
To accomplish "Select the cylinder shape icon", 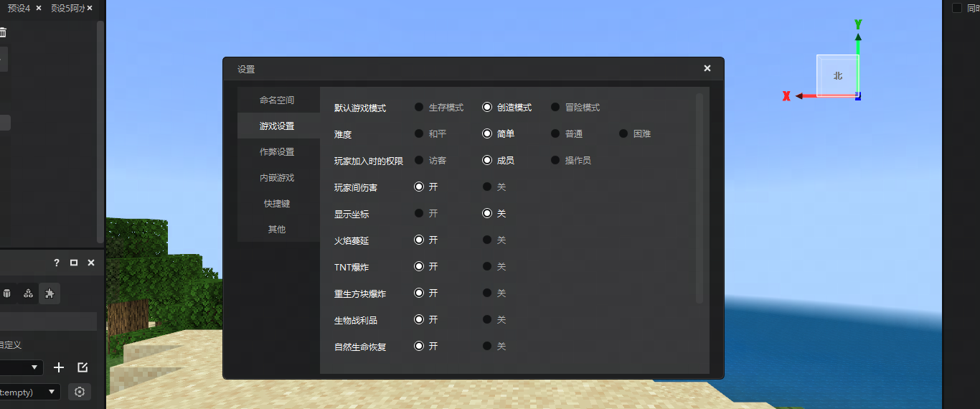I will click(7, 293).
